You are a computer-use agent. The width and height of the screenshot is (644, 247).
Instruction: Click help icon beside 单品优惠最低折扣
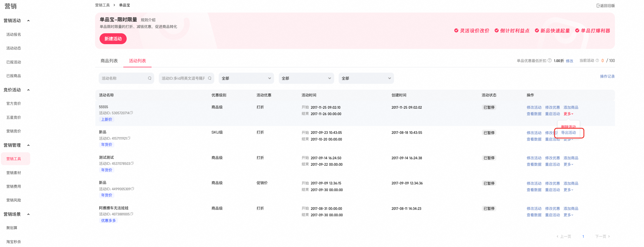550,60
